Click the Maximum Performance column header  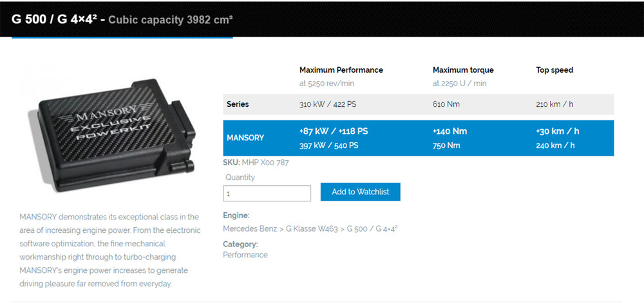click(341, 70)
